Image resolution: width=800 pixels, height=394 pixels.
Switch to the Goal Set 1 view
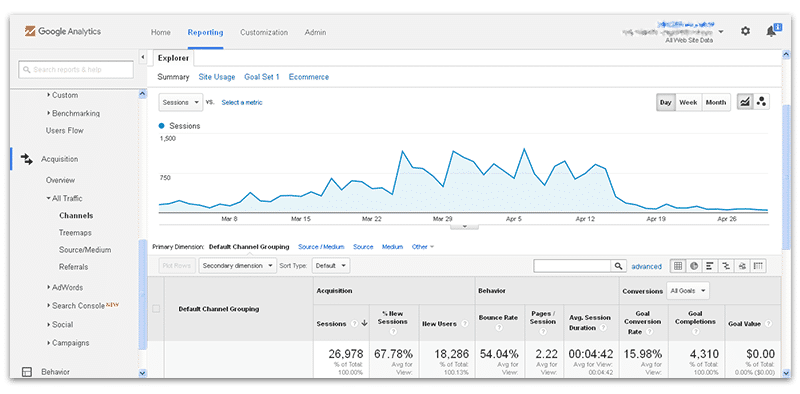pyautogui.click(x=262, y=77)
